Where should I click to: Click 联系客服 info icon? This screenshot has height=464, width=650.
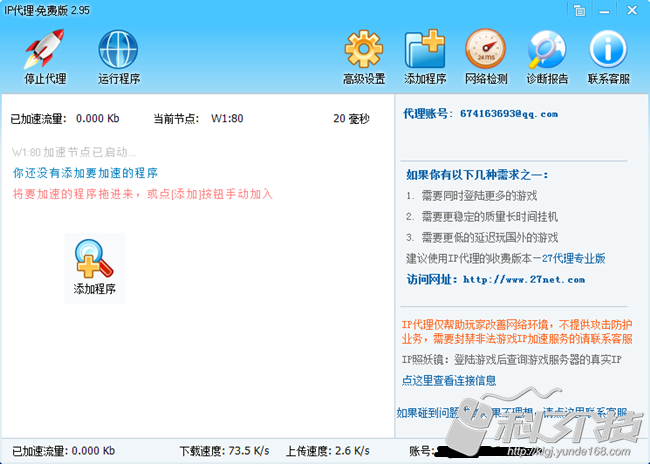[608, 49]
